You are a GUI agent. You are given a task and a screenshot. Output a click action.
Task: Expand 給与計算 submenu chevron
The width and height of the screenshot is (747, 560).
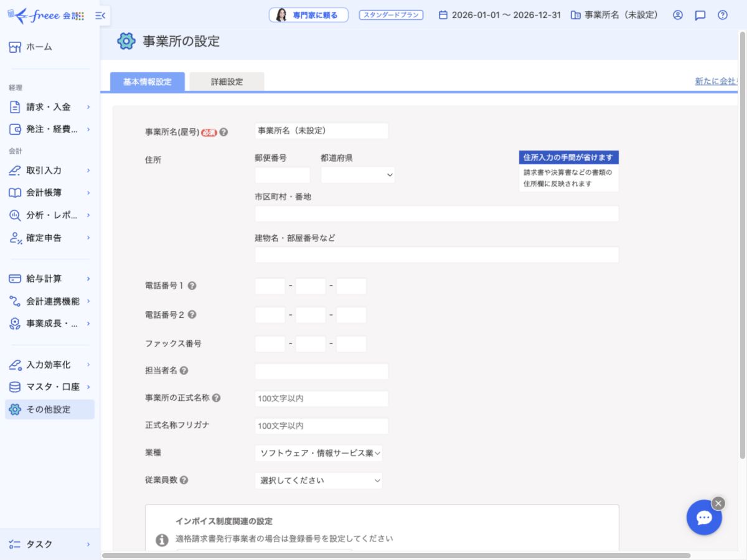(88, 279)
